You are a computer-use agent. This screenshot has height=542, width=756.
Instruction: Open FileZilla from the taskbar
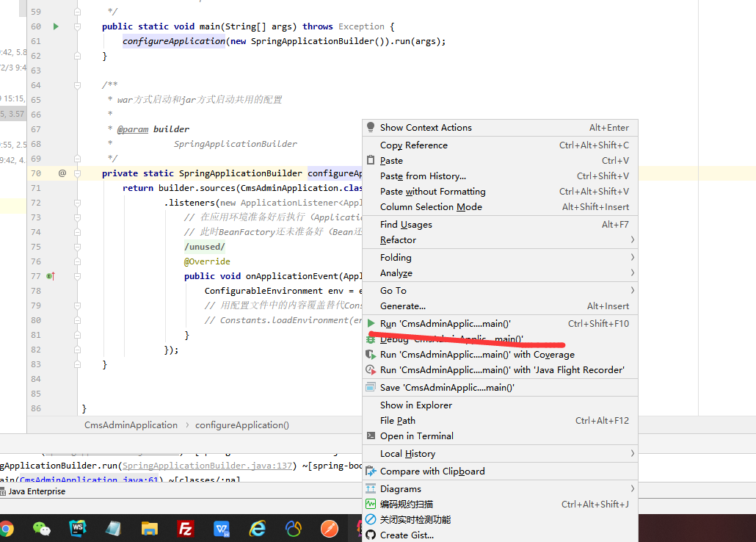185,528
